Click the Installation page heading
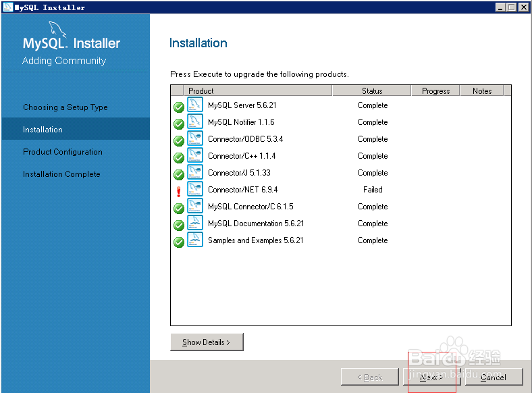This screenshot has width=532, height=393. click(x=198, y=43)
